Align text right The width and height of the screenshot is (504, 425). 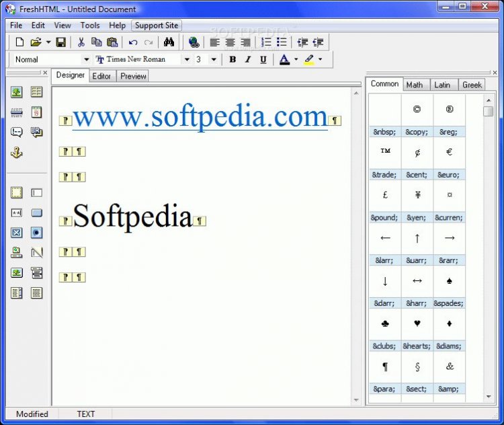[245, 42]
